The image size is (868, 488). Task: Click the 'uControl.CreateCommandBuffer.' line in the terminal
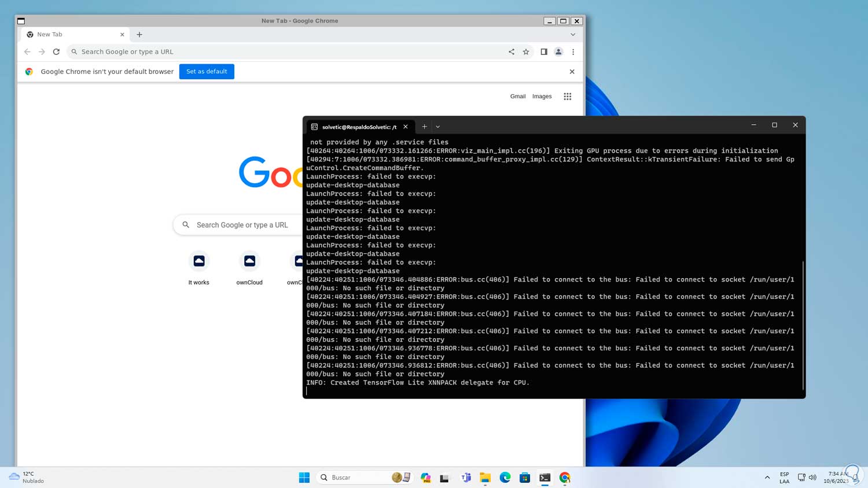point(365,168)
